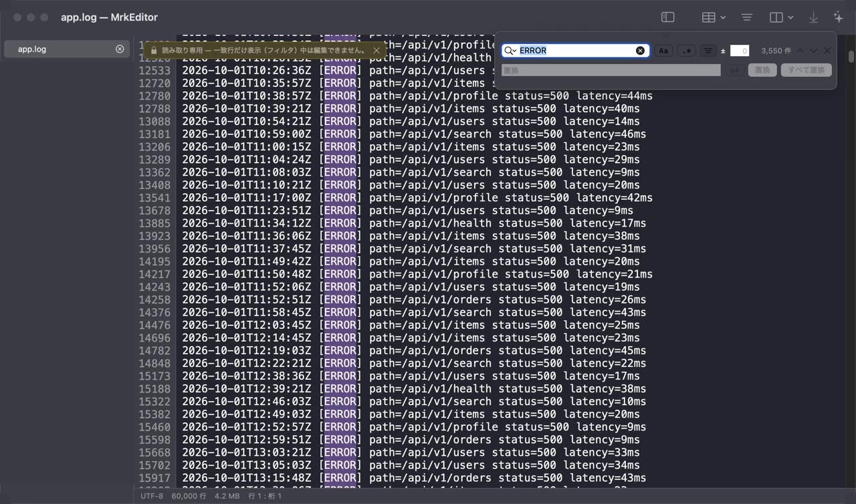Toggle preserve case aA replace option
Screen dimensions: 856x504
[x=735, y=70]
